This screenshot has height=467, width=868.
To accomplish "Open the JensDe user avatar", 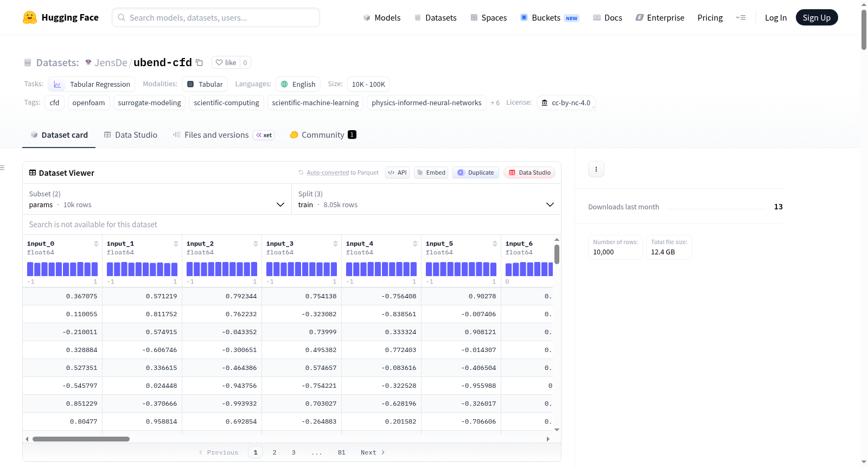I will coord(88,62).
